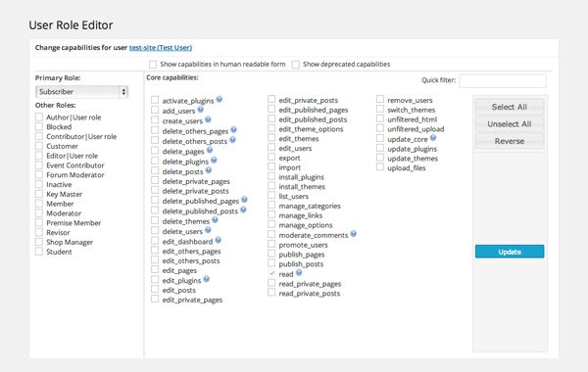
Task: Open help icon beside moderate_comments
Action: point(354,234)
